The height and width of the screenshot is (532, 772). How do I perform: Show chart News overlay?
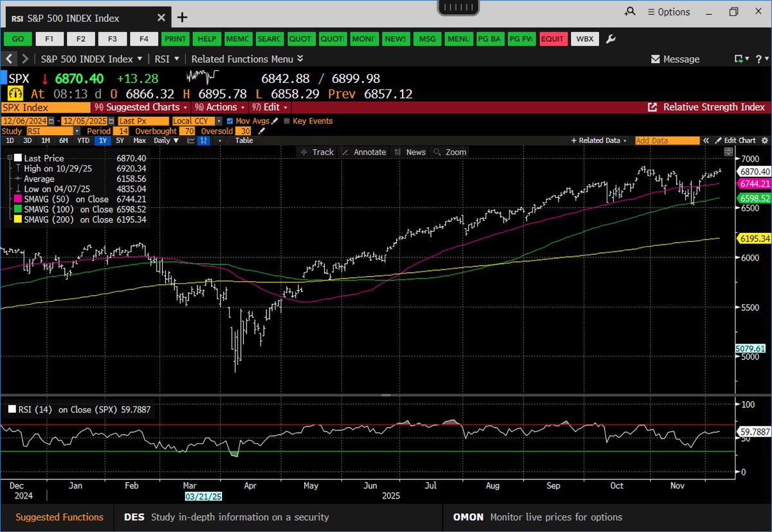click(x=410, y=152)
